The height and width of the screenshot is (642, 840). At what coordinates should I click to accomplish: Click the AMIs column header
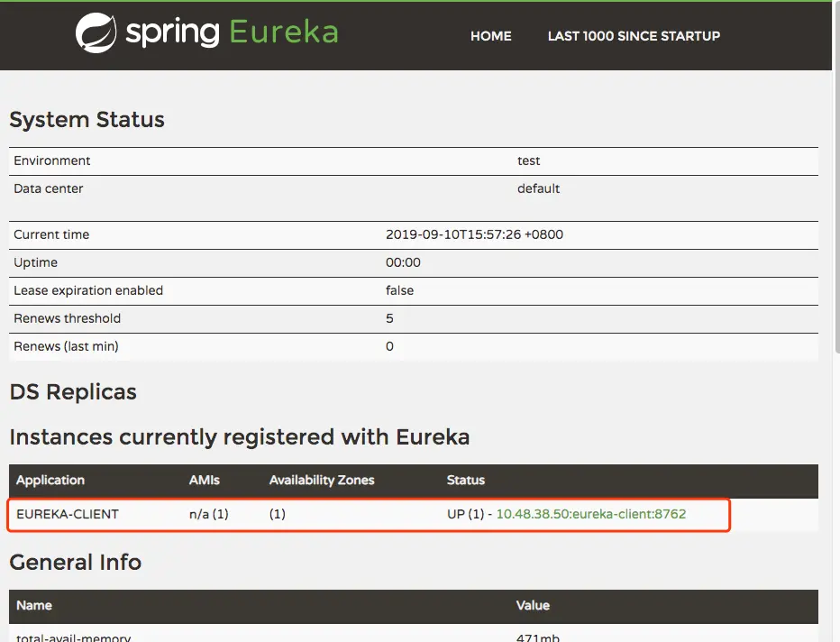204,481
